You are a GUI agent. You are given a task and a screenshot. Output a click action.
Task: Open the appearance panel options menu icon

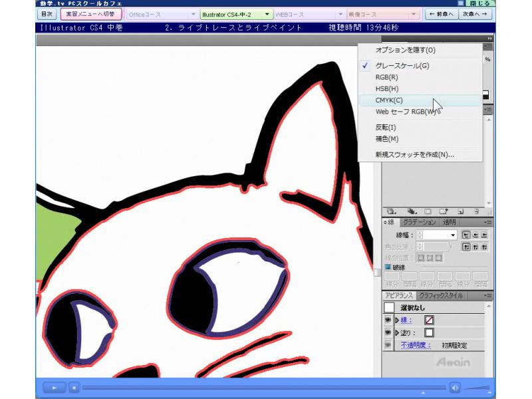pyautogui.click(x=488, y=295)
